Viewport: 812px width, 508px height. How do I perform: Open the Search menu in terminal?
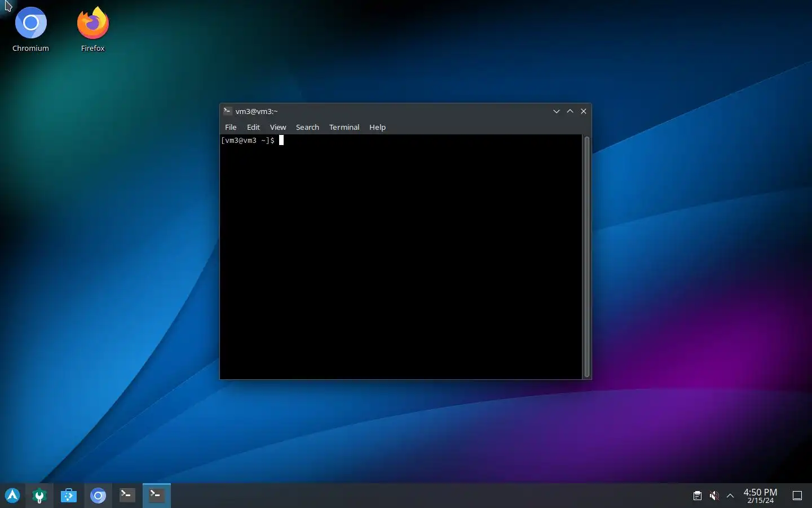307,127
